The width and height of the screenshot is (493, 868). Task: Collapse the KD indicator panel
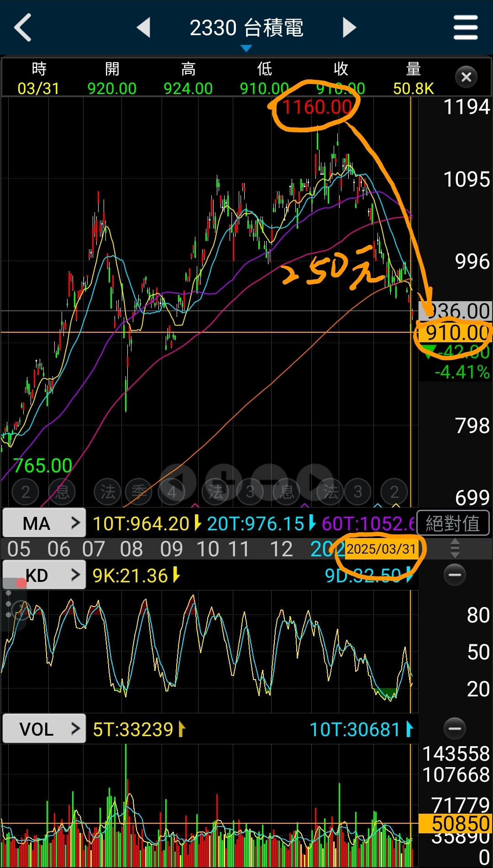[455, 575]
